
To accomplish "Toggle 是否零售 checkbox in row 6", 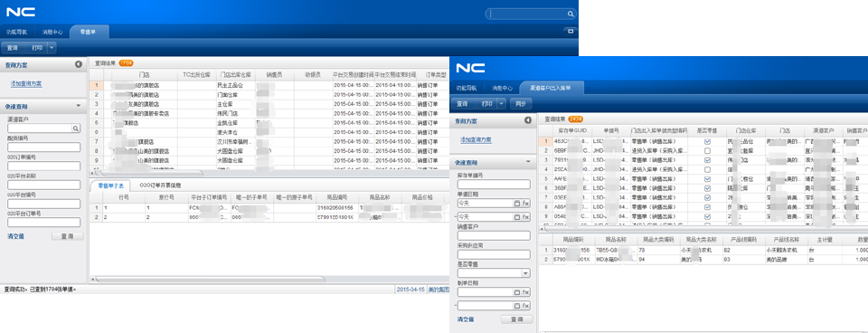I will 707,188.
